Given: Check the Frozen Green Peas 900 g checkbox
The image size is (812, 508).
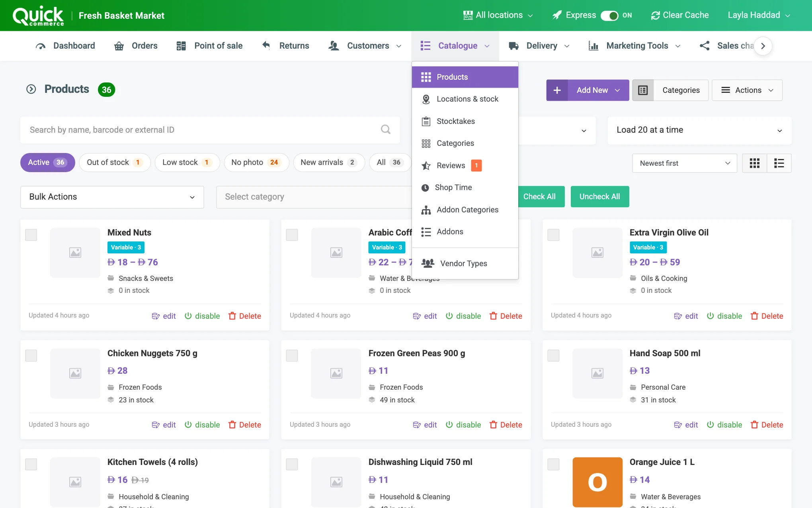Looking at the screenshot, I should (292, 355).
